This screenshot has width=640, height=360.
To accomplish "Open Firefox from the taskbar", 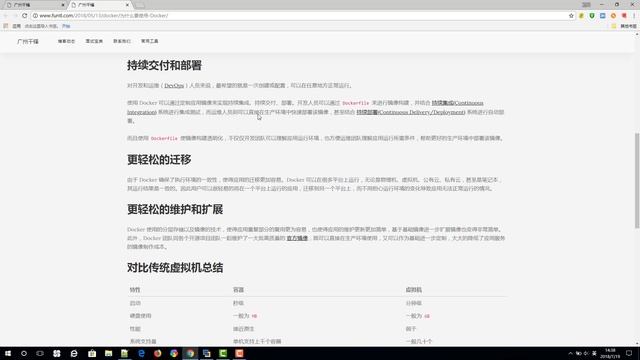I will 158,353.
